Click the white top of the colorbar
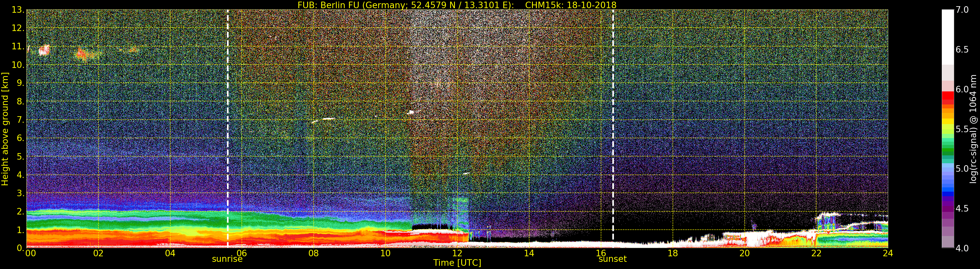 (x=948, y=37)
